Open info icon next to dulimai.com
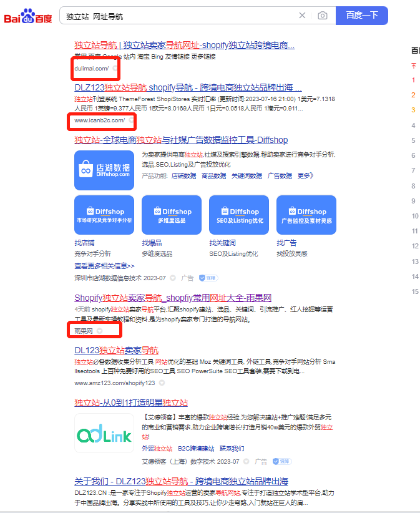420x513 pixels. coord(115,68)
